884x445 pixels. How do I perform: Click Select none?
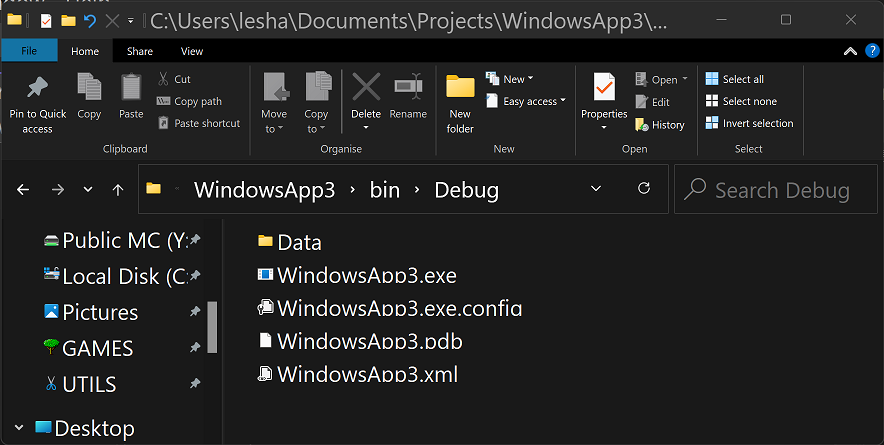(741, 102)
